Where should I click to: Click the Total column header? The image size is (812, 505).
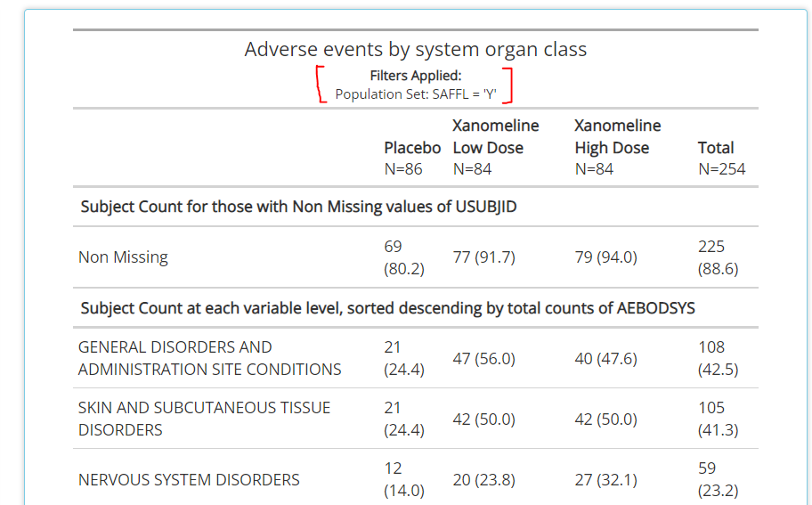716,148
